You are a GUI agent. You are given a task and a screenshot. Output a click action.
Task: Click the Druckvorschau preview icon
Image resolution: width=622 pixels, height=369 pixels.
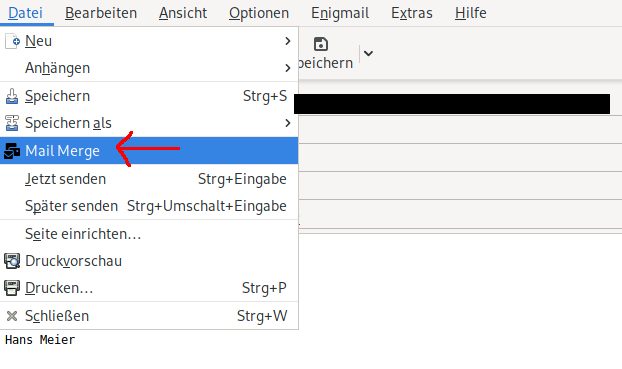(12, 261)
